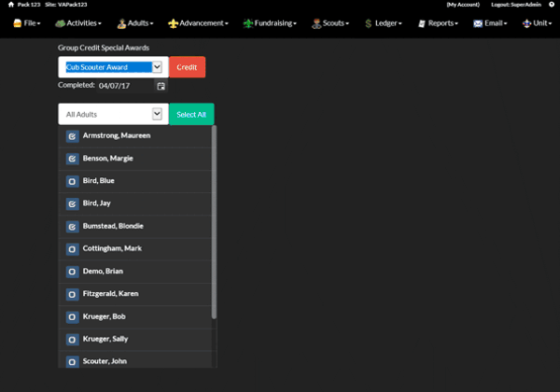Click the Activities tent icon

60,23
